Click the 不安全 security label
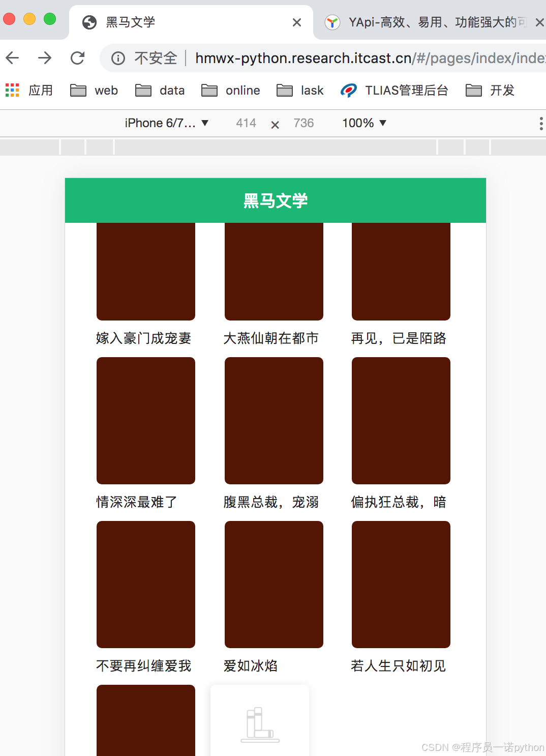This screenshot has height=756, width=546. [156, 58]
